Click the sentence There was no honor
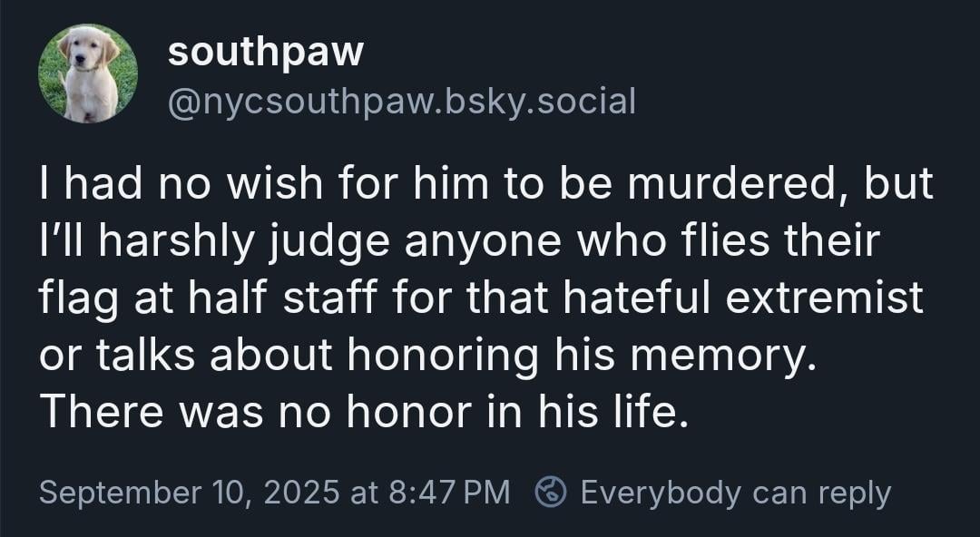This screenshot has width=980, height=537. click(x=364, y=413)
